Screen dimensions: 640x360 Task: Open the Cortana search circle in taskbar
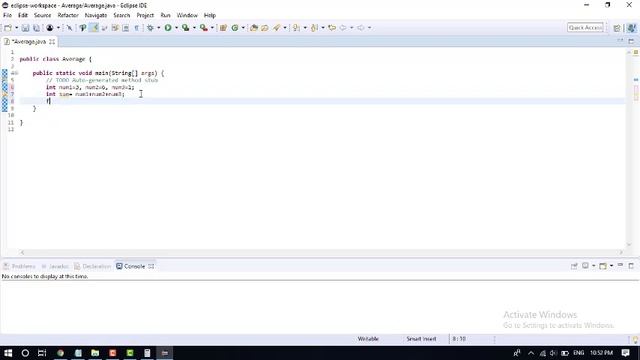tap(25, 353)
